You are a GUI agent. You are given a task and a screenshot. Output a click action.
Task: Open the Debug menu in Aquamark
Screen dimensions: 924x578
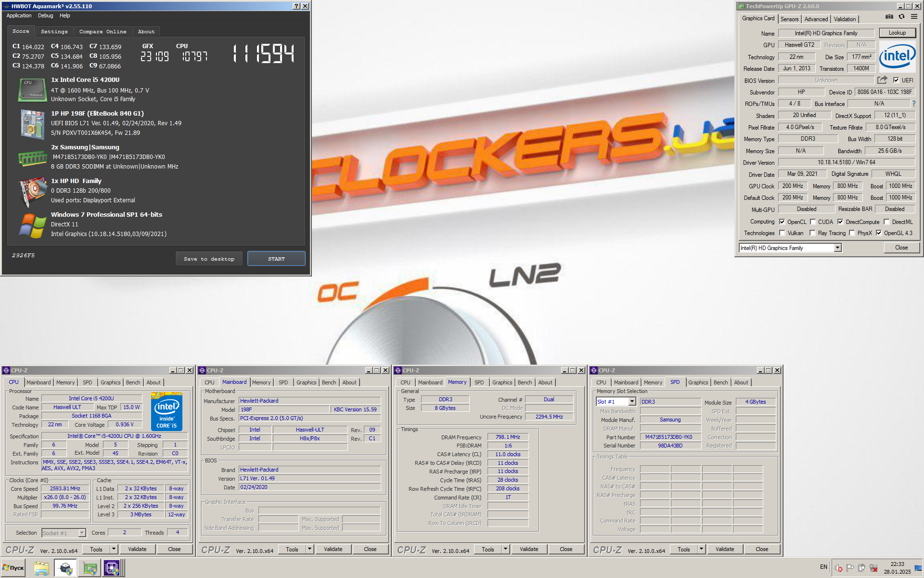46,16
